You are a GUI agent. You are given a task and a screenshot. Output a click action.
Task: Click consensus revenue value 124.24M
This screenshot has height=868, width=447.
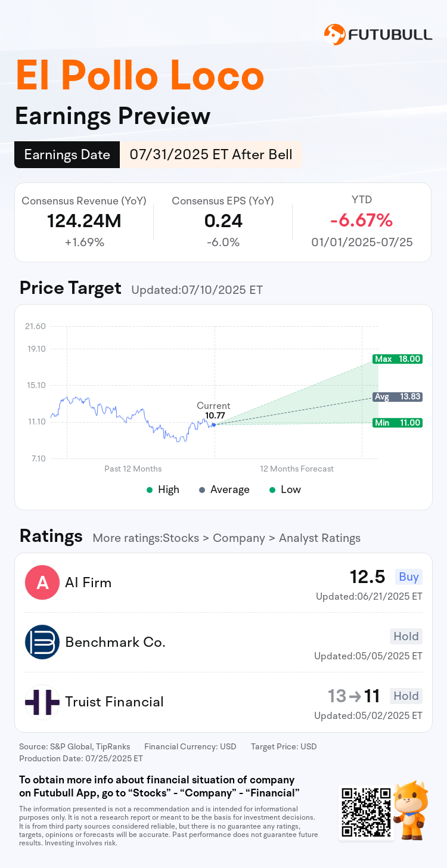[84, 221]
